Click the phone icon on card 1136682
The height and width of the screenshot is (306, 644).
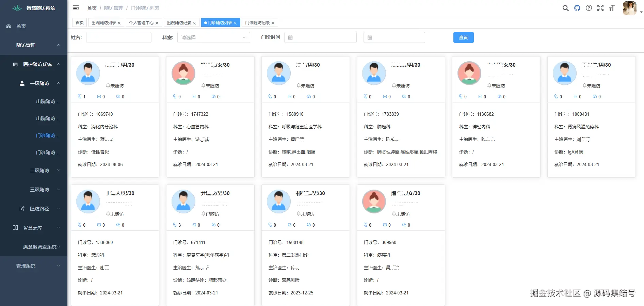[461, 97]
